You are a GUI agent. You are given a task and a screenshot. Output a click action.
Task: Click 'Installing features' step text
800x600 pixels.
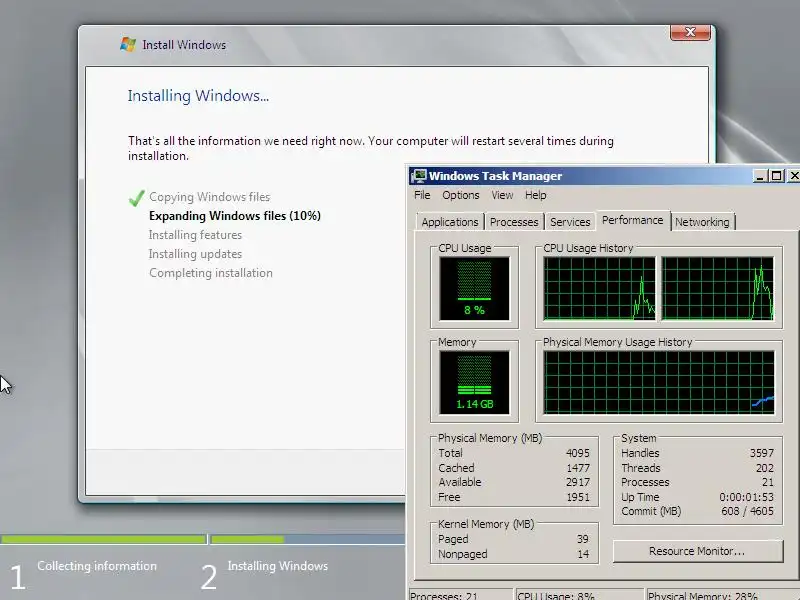(195, 235)
